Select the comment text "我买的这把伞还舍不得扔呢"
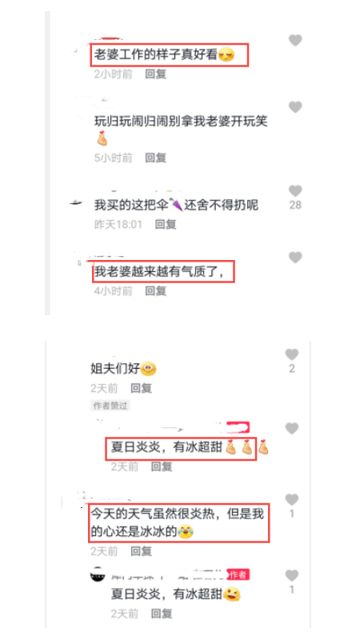This screenshot has width=364, height=632. pos(176,205)
